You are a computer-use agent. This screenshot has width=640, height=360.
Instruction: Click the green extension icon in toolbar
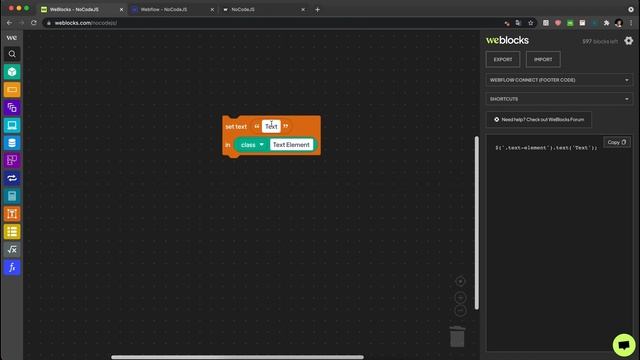(570, 23)
